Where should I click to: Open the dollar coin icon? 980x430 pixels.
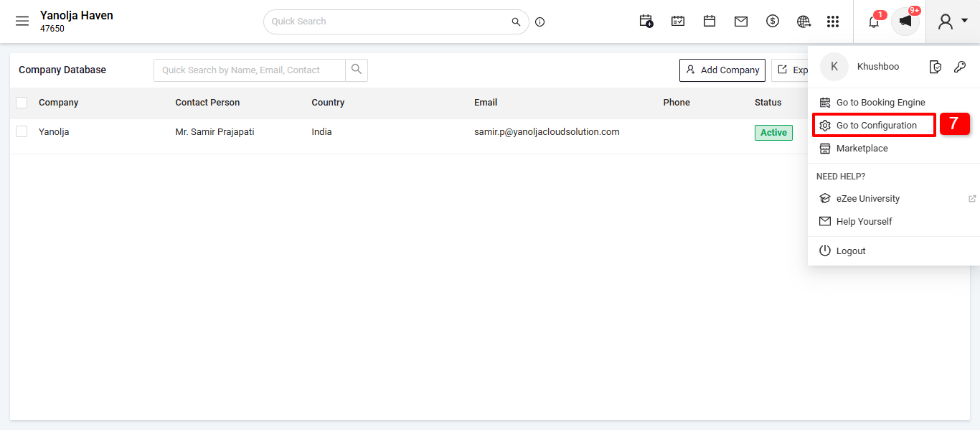773,22
